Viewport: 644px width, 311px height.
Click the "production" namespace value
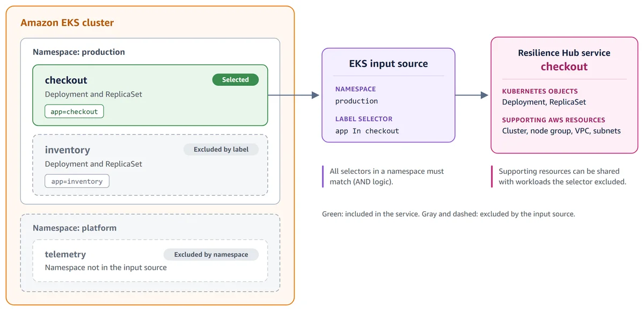[x=356, y=101]
